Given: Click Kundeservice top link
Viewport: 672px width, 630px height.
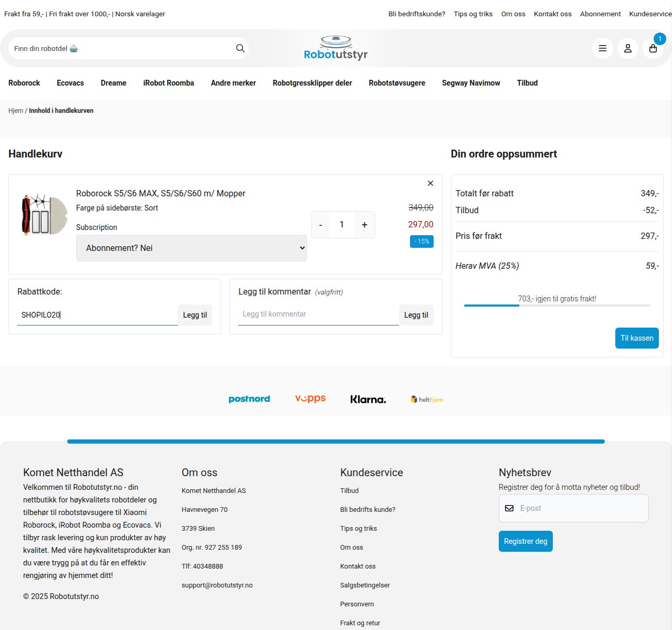Looking at the screenshot, I should pyautogui.click(x=650, y=14).
